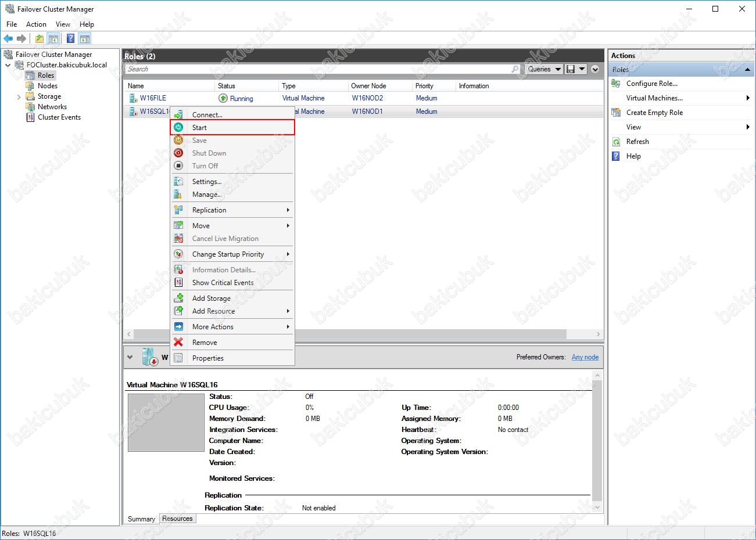Switch to the Resources tab
The image size is (756, 540).
click(x=177, y=519)
